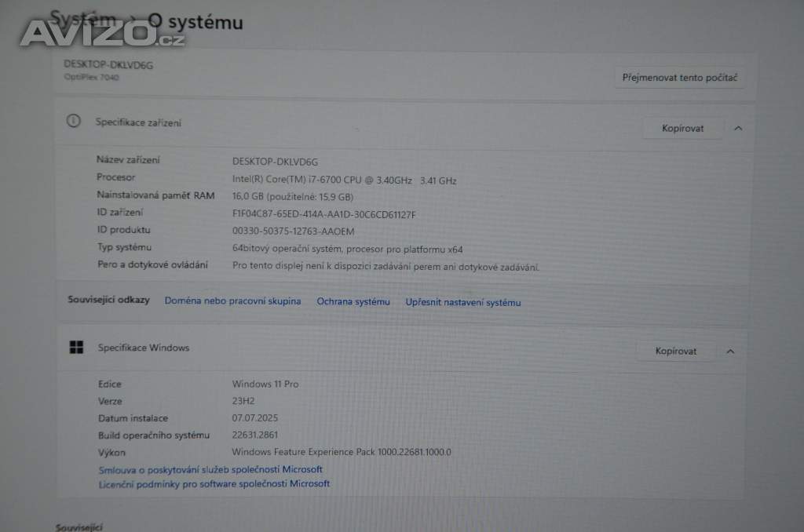Open Ochrana systému link
The image size is (804, 532).
[x=353, y=301]
